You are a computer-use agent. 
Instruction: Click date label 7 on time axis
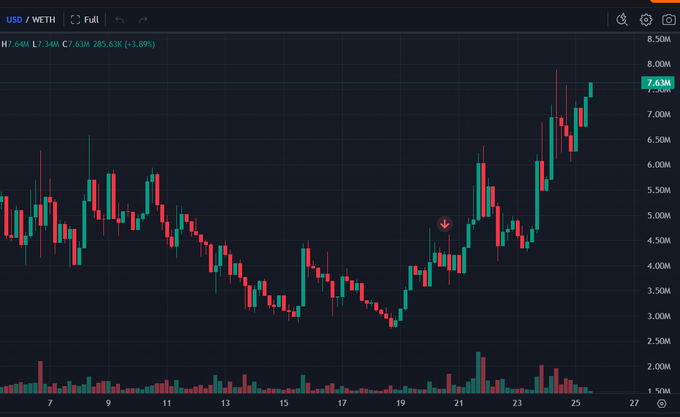(50, 403)
